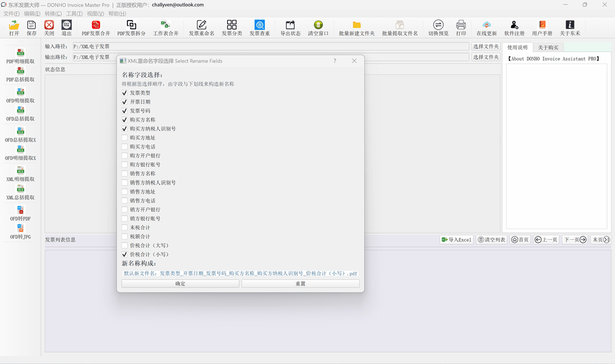Click the 打印 printer icon
This screenshot has width=615, height=364.
tap(461, 28)
